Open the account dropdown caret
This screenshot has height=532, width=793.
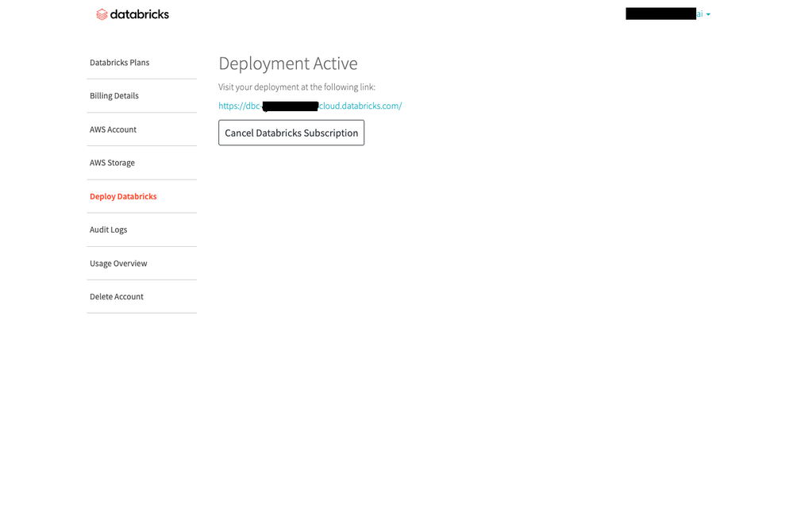708,14
